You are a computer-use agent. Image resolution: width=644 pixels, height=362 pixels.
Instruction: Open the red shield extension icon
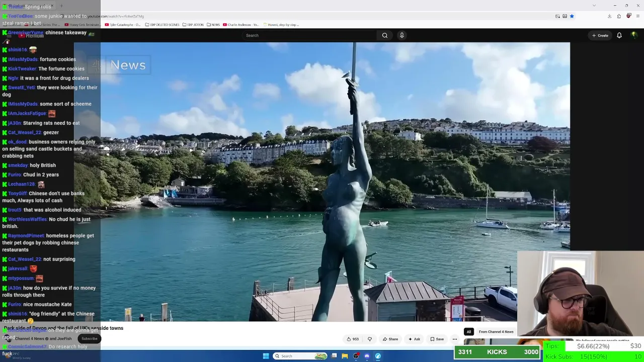tap(628, 16)
